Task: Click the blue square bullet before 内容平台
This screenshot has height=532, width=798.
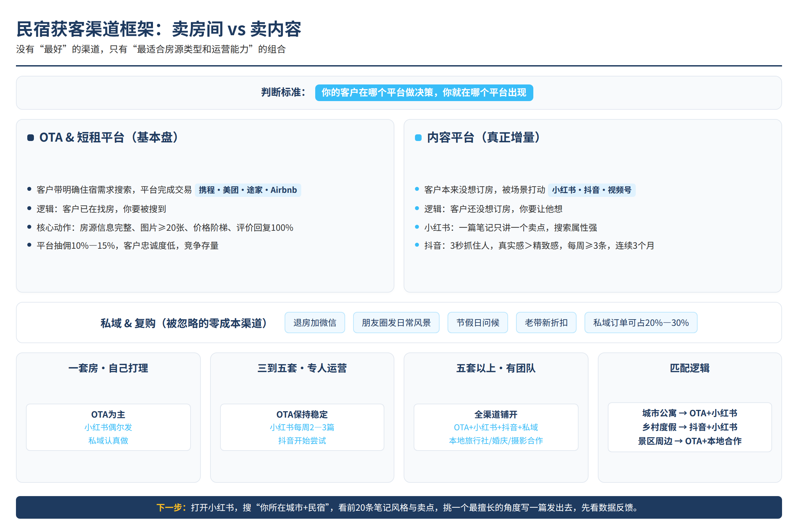Action: pos(418,137)
